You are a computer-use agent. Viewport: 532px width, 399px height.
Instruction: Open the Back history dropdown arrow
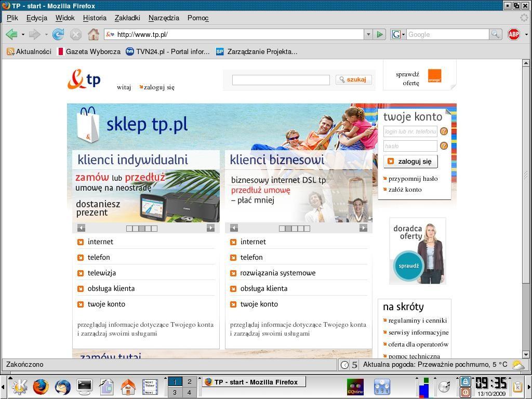click(x=23, y=35)
